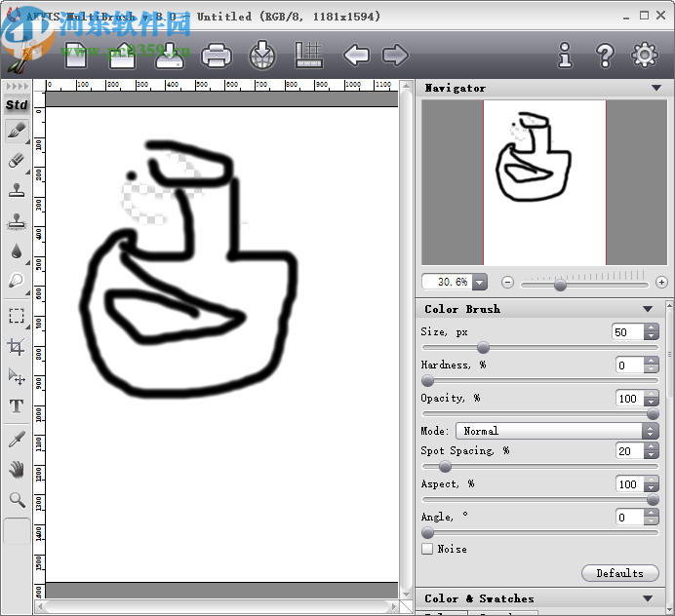Expand the tools panel chevrons

17,87
